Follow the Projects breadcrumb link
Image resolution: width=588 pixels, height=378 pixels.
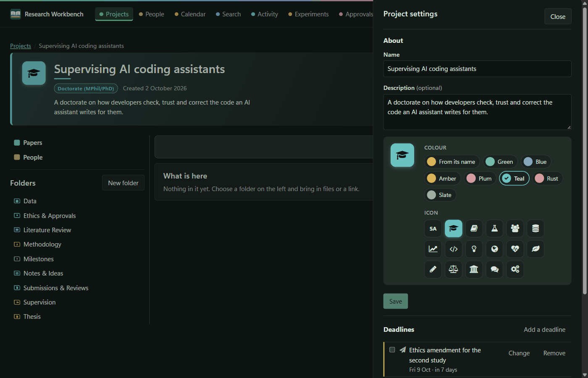coord(21,46)
